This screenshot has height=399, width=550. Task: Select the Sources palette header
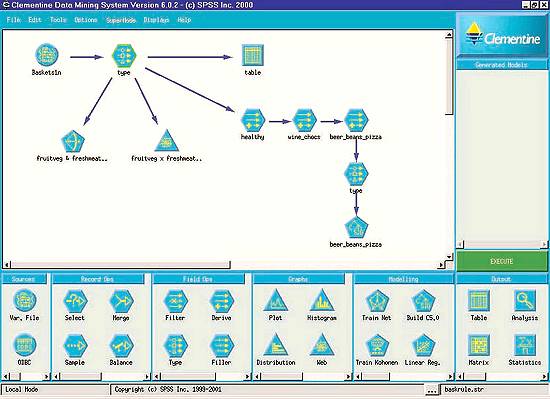tap(24, 279)
